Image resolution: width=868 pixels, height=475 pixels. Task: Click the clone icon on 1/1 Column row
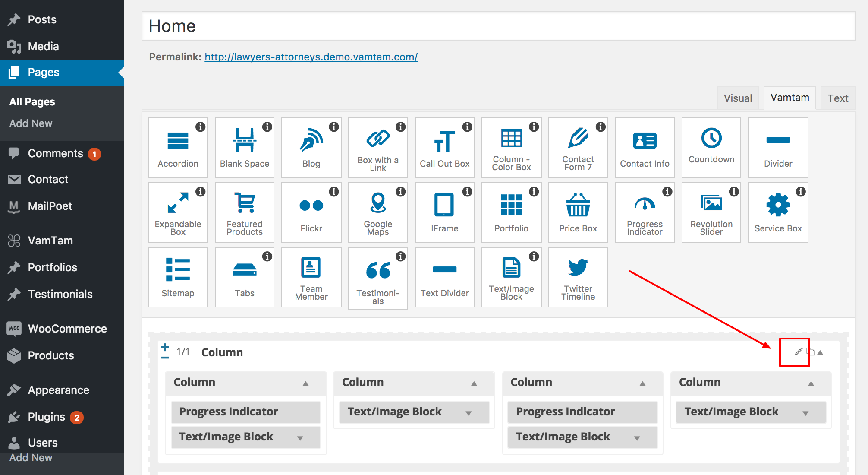coord(811,351)
